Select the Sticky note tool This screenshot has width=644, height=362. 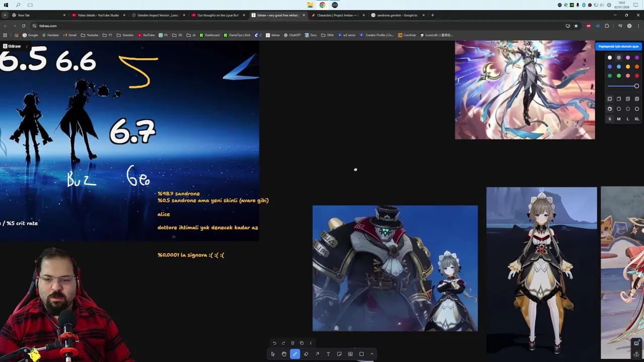tap(339, 354)
